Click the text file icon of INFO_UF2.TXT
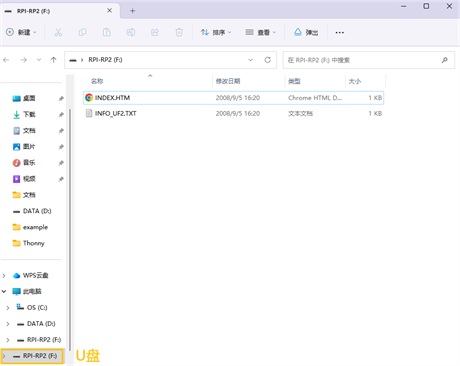The width and height of the screenshot is (460, 366). click(x=89, y=113)
